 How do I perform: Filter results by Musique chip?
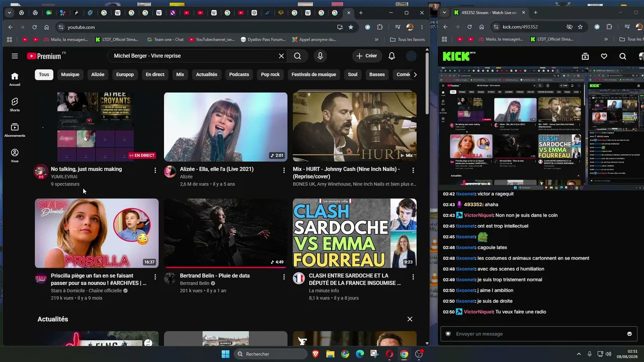pyautogui.click(x=70, y=74)
